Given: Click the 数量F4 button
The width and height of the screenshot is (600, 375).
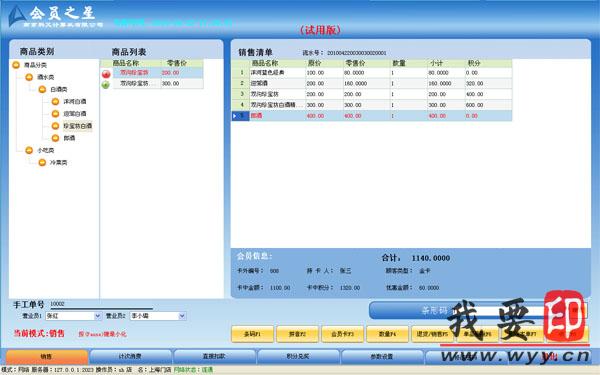Looking at the screenshot, I should coord(387,334).
